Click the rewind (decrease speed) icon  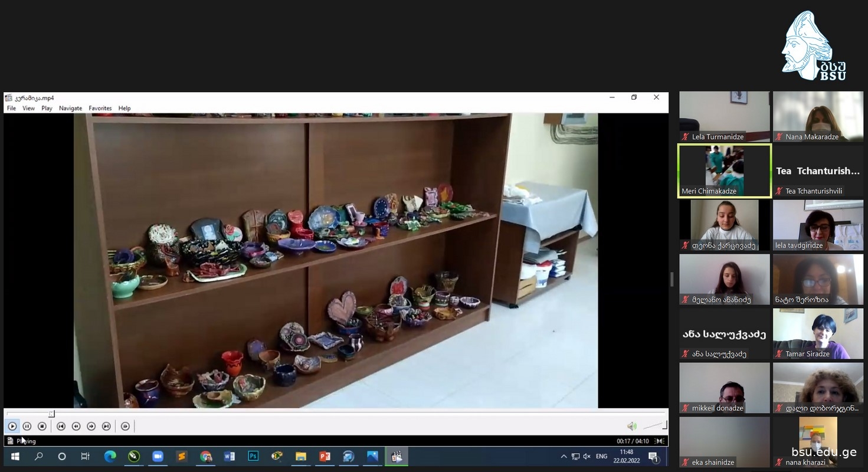pos(76,426)
